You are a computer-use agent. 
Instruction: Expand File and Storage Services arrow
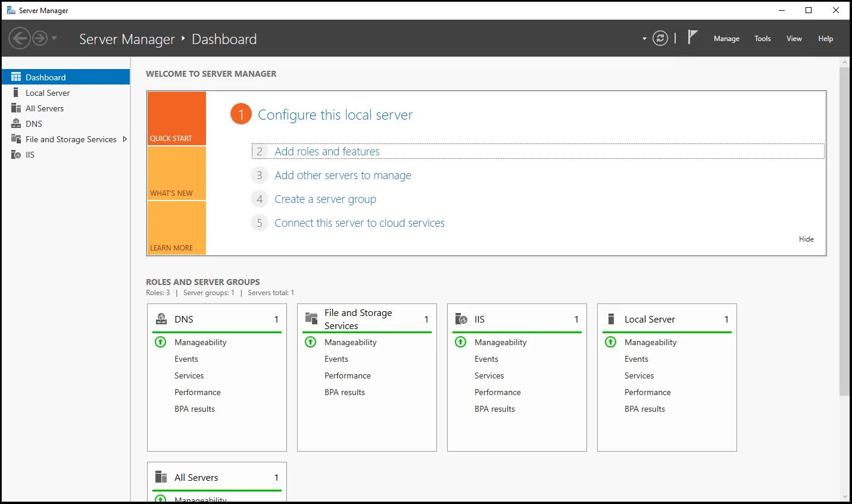coord(124,139)
